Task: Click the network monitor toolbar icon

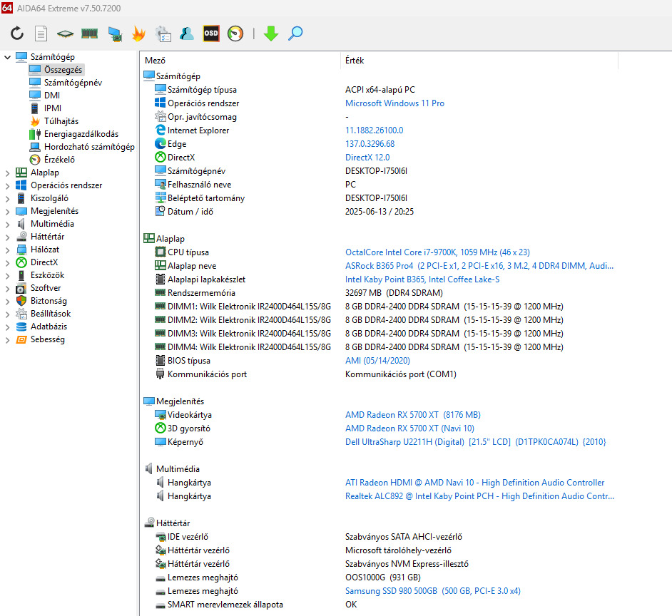Action: click(x=115, y=34)
